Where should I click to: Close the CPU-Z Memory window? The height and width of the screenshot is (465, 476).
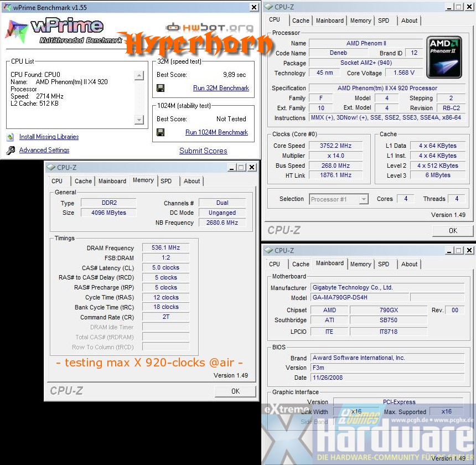click(252, 167)
